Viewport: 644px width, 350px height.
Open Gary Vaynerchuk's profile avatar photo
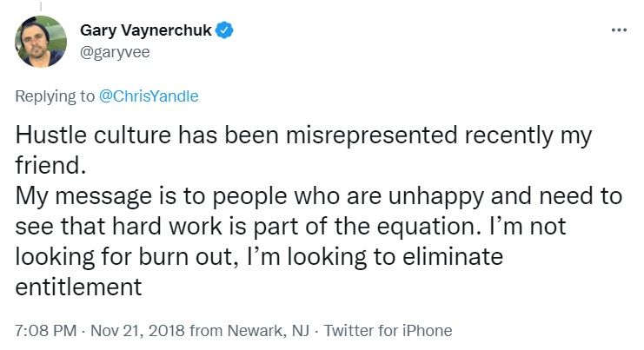41,41
